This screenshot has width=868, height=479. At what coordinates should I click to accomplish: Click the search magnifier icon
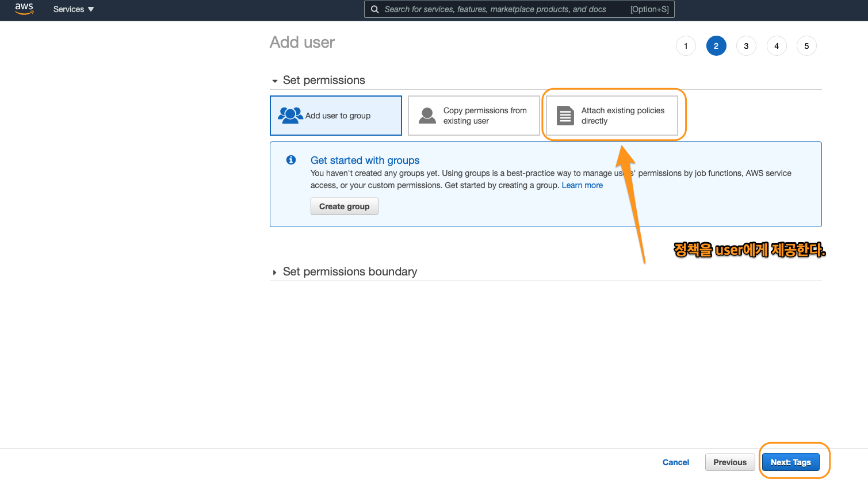coord(374,9)
